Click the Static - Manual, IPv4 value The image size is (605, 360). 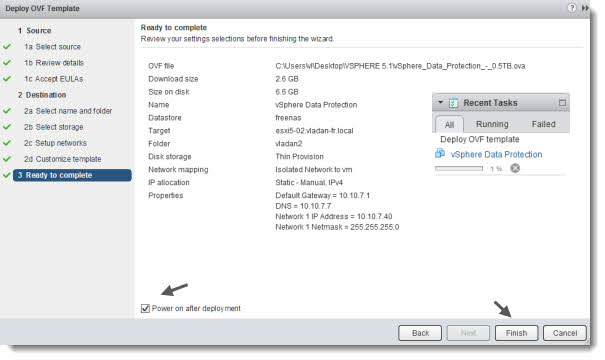click(309, 183)
